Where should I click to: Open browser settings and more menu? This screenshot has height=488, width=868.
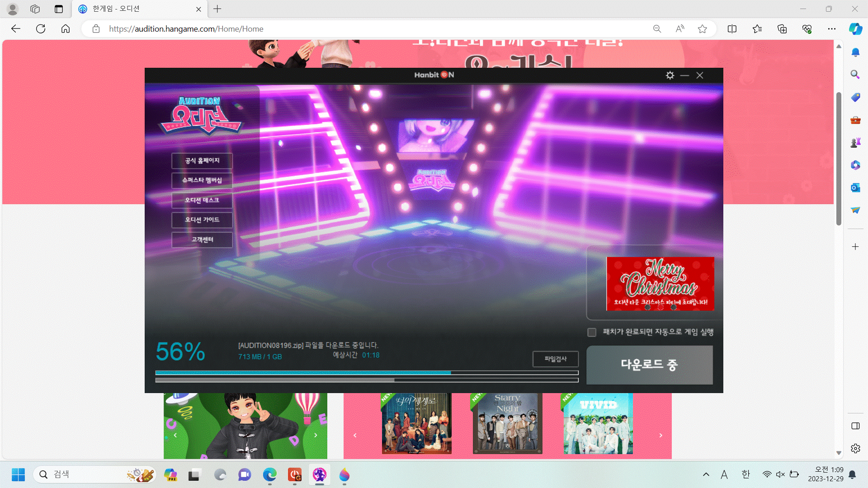tap(832, 29)
